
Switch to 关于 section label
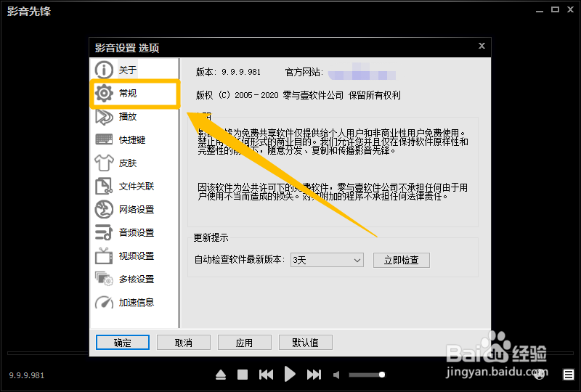(x=128, y=70)
